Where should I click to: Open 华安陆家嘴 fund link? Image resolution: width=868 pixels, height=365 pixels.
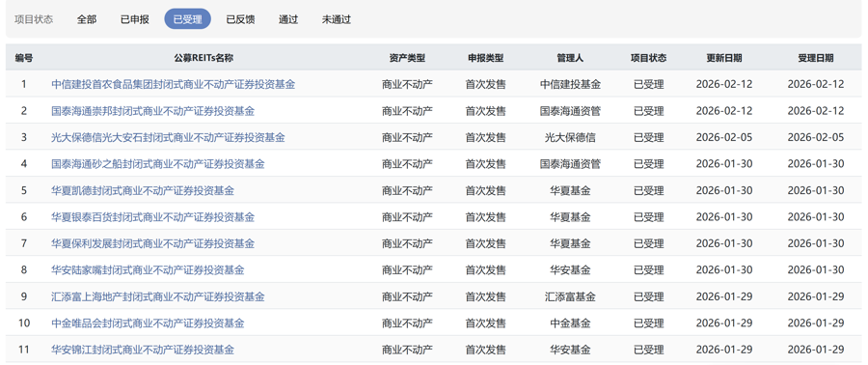pos(148,270)
